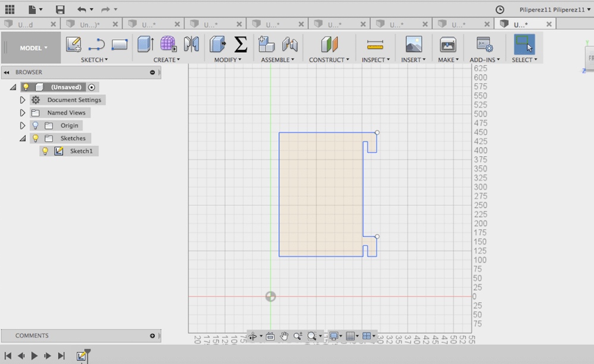
Task: Expand the Named Views folder
Action: (23, 113)
